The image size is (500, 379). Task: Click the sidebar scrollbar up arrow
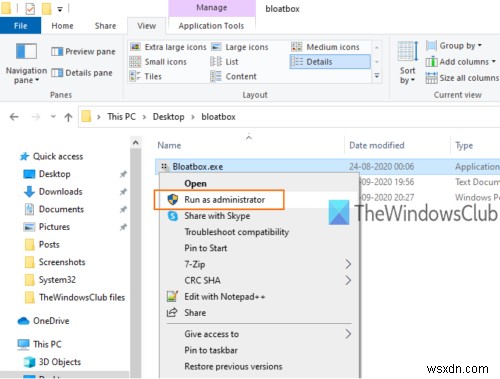[136, 143]
